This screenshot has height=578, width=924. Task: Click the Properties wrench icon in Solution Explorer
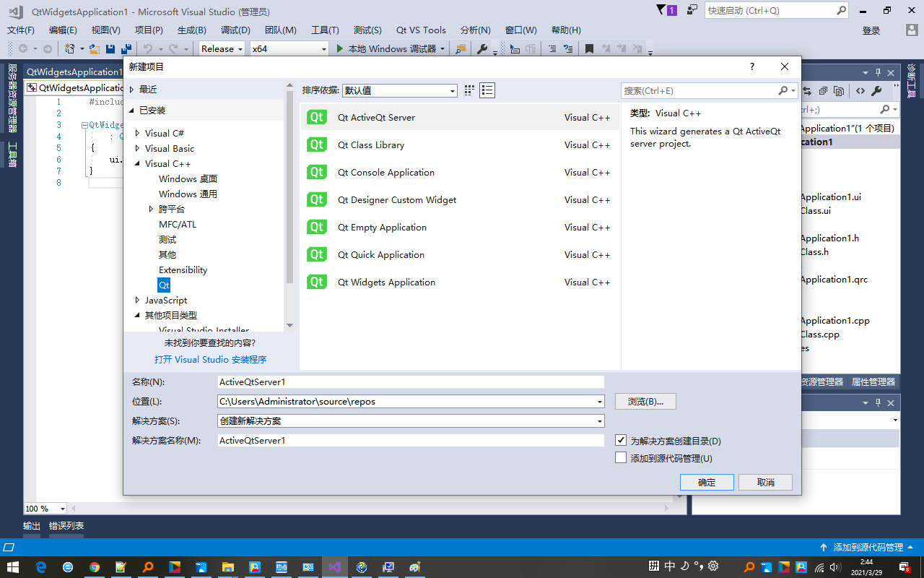876,91
